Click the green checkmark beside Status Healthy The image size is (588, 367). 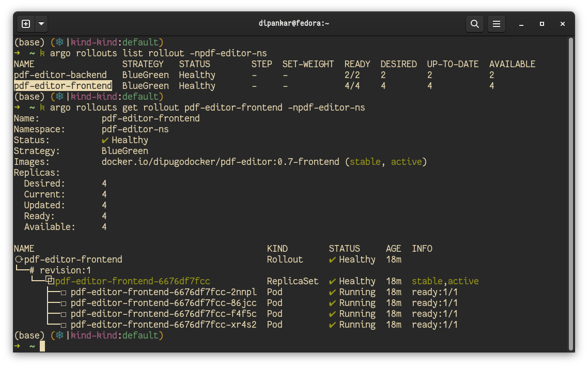pyautogui.click(x=105, y=141)
